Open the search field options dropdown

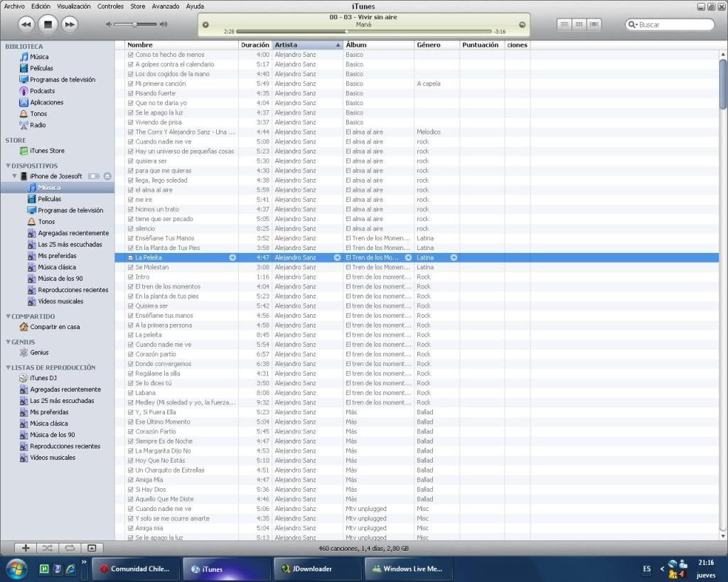click(633, 25)
